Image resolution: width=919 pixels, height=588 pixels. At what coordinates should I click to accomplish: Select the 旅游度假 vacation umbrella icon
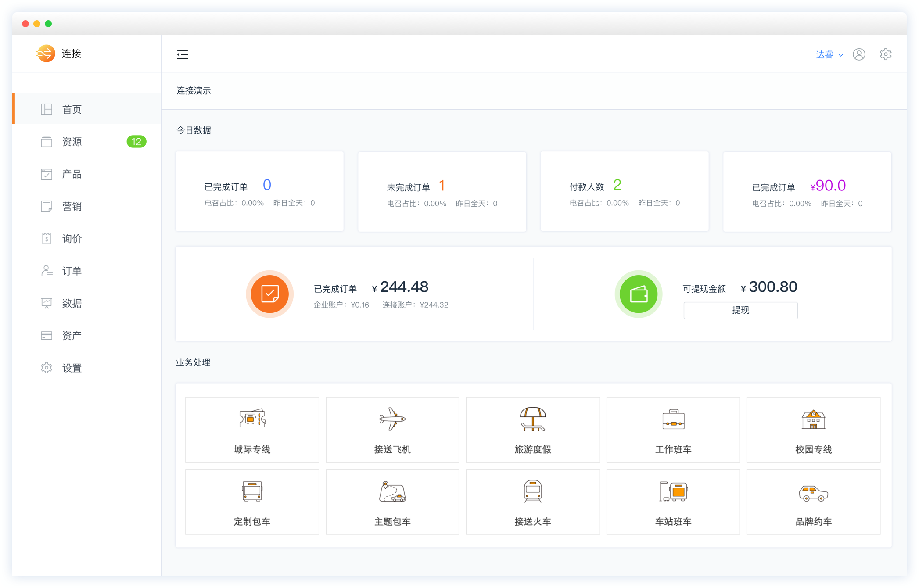(x=532, y=419)
